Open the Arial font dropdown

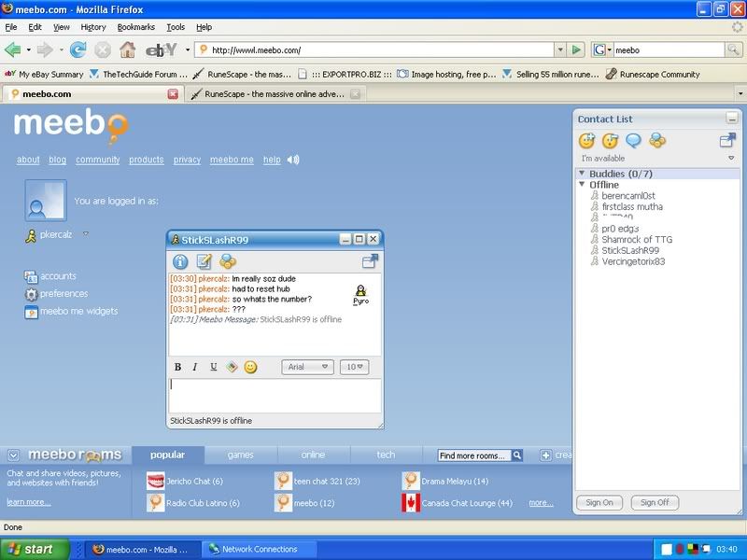pos(307,367)
